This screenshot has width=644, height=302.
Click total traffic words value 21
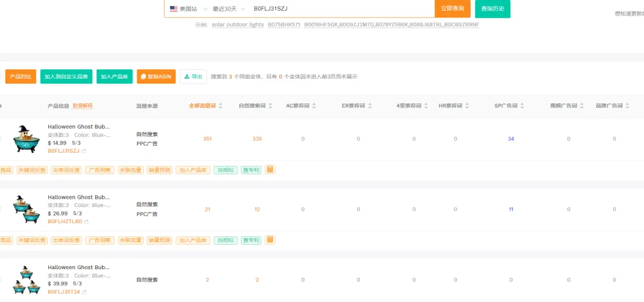tap(208, 209)
